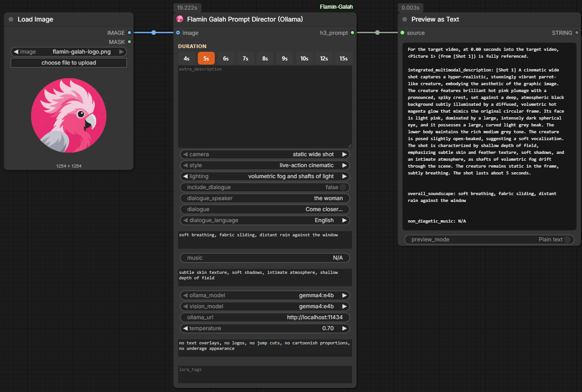Choose 9s duration
Viewport: 582px width, 392px height.
285,58
